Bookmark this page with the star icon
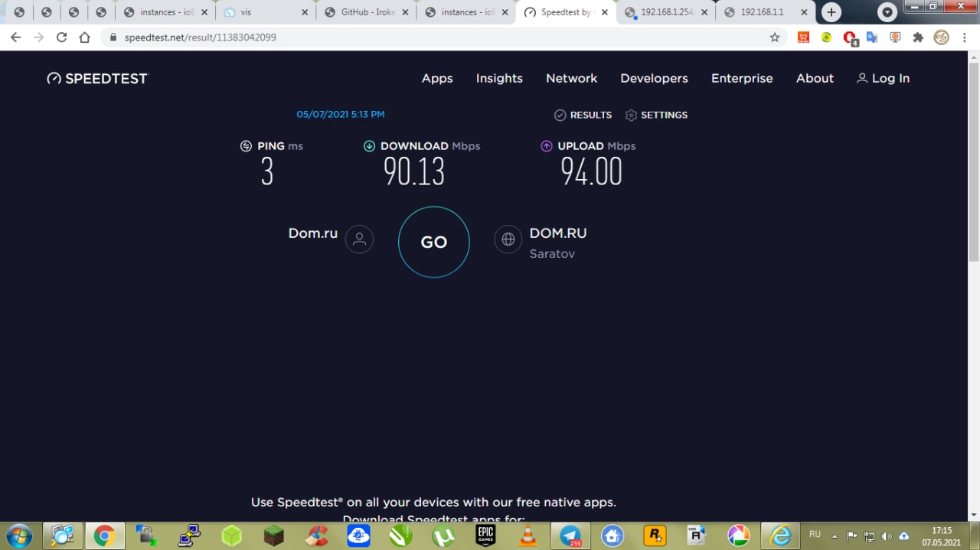Screen dimensions: 980x550 click(x=775, y=37)
